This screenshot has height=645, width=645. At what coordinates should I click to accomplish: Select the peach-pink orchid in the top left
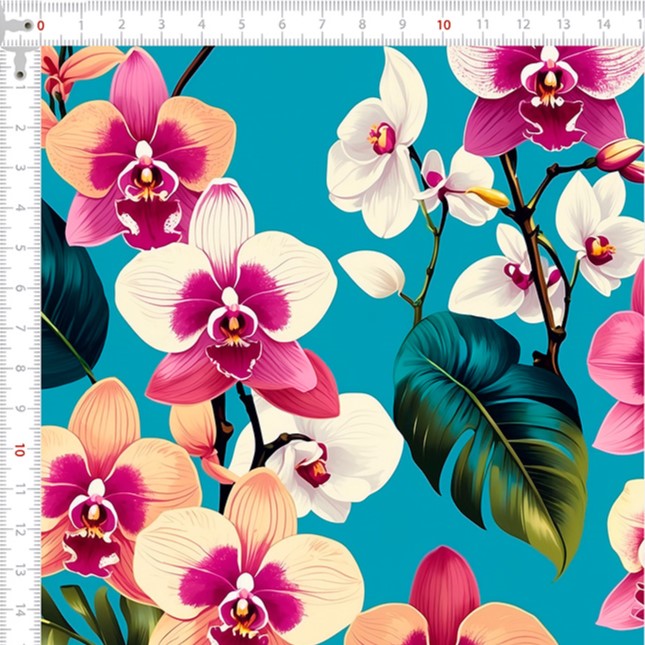[143, 160]
